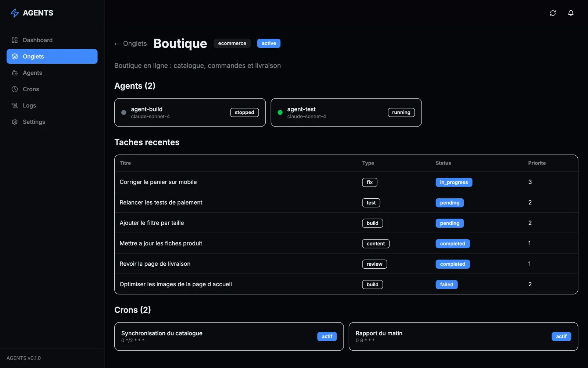
Task: Click the Agents robot icon in sidebar
Action: [15, 73]
